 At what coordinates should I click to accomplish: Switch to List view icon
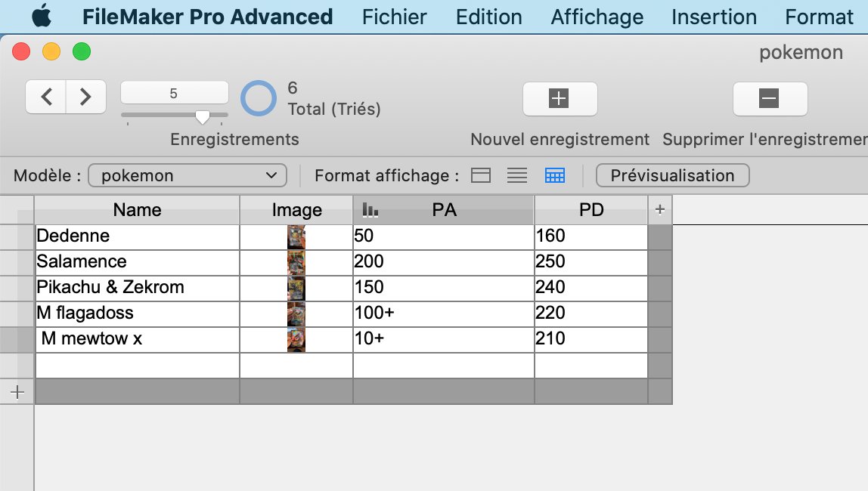point(517,175)
